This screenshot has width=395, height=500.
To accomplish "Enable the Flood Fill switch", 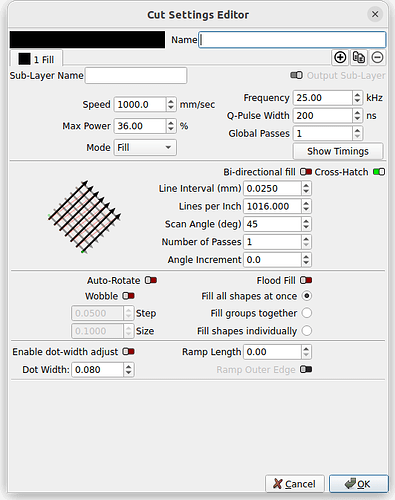I will [x=306, y=280].
